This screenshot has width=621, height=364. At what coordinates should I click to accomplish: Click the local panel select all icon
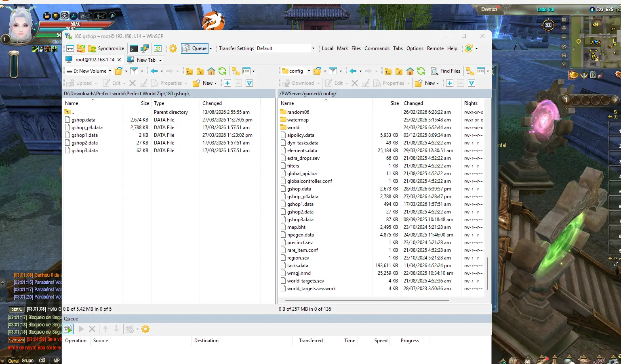point(249,83)
